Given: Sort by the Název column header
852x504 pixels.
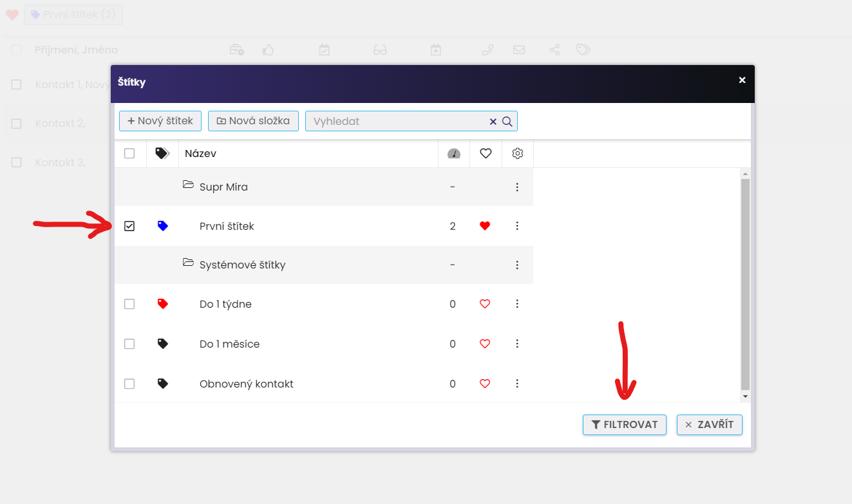Looking at the screenshot, I should pyautogui.click(x=200, y=153).
